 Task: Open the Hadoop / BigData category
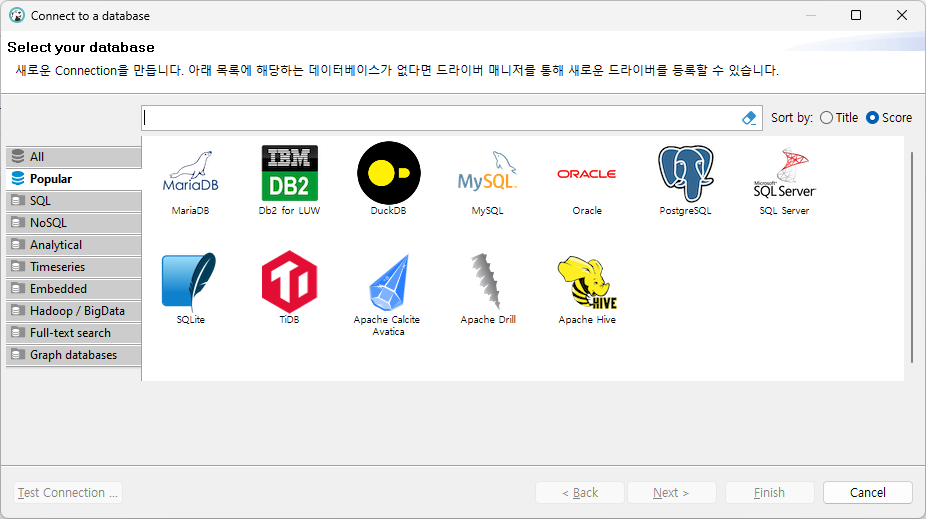[x=74, y=311]
